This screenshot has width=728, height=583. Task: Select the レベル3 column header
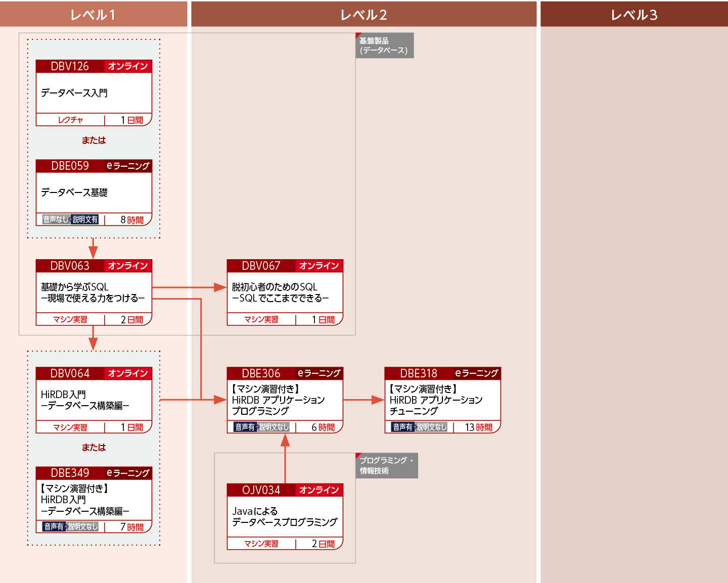point(634,14)
